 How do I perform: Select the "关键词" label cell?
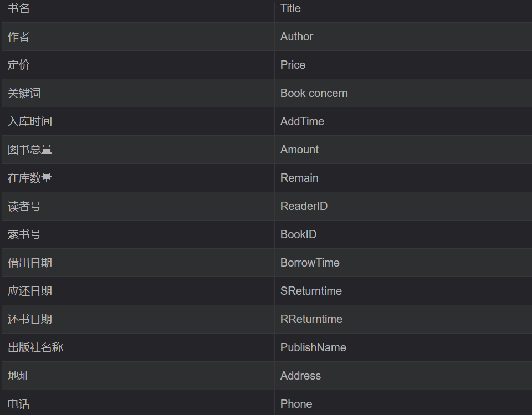tap(24, 94)
